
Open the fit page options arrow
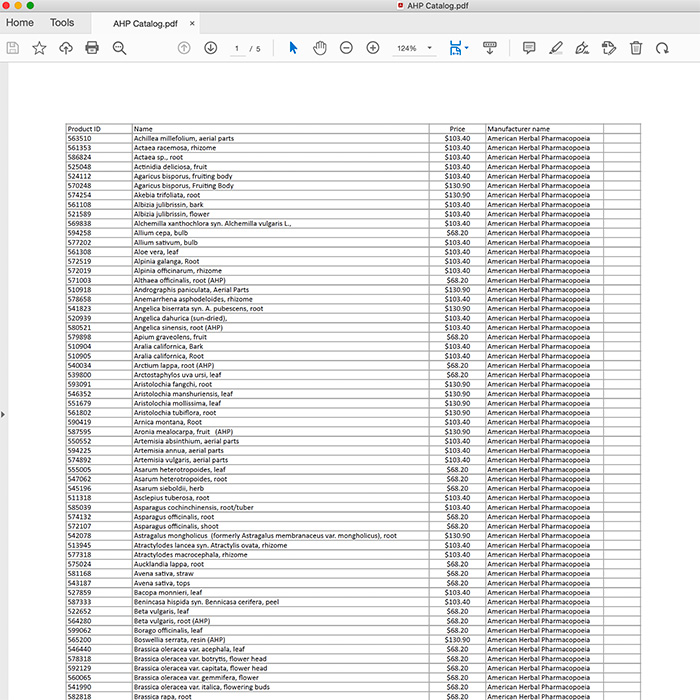point(467,48)
